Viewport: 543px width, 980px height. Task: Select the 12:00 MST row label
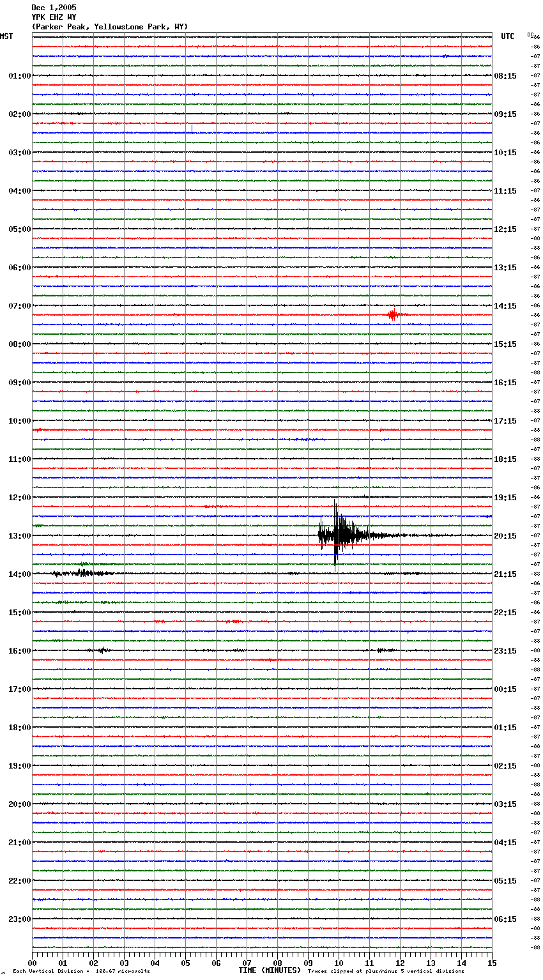19,498
